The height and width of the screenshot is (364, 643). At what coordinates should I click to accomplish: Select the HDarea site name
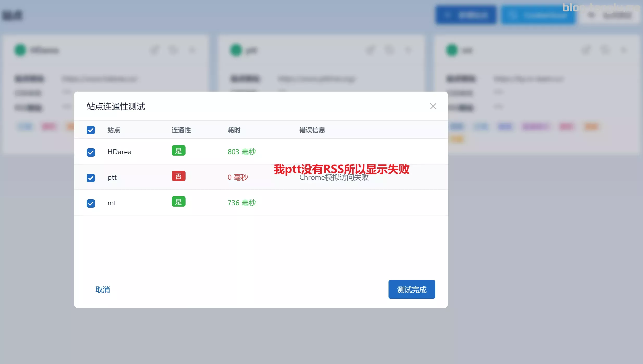point(119,152)
